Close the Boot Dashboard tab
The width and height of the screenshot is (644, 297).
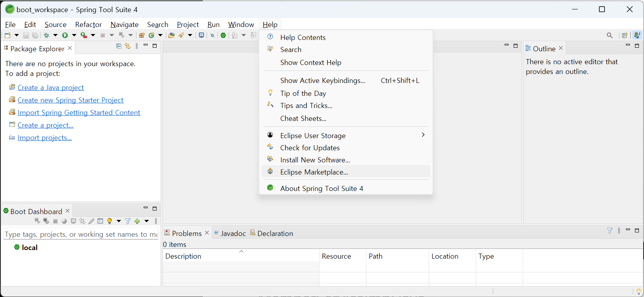(x=67, y=211)
